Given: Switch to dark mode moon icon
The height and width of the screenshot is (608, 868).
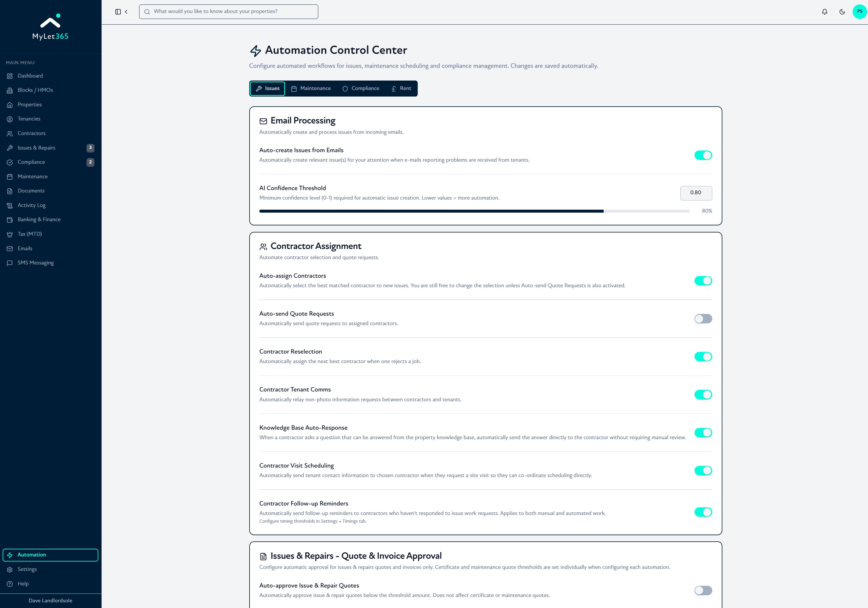Looking at the screenshot, I should point(842,12).
